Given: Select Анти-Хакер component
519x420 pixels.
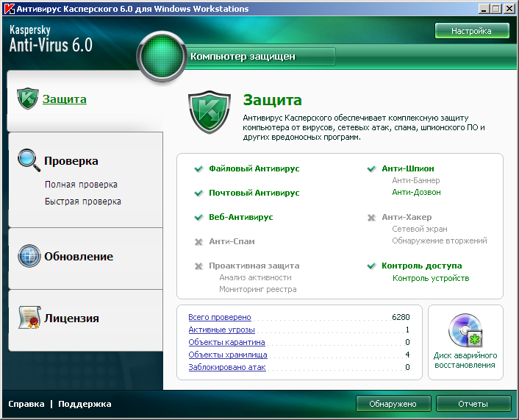Looking at the screenshot, I should (x=407, y=217).
